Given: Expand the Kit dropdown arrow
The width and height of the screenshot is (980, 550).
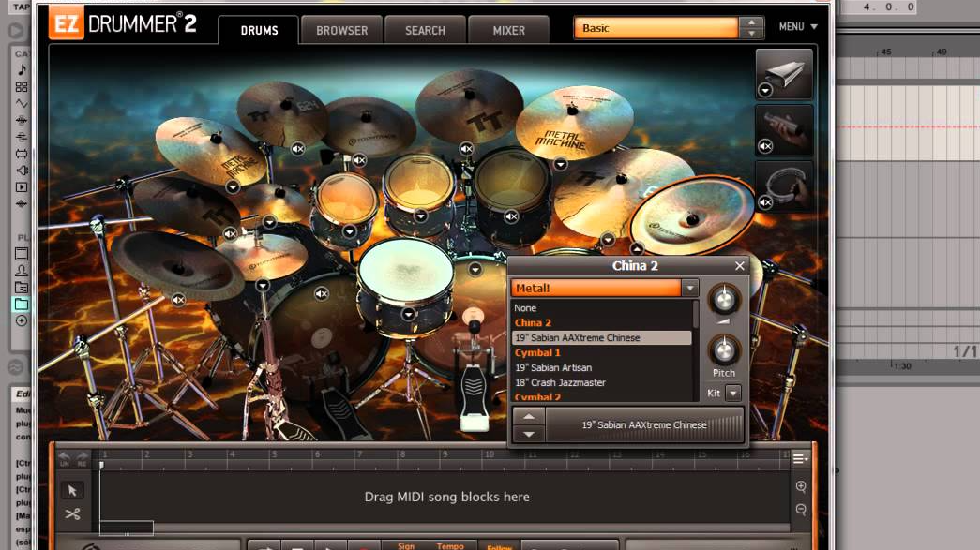Looking at the screenshot, I should (732, 394).
